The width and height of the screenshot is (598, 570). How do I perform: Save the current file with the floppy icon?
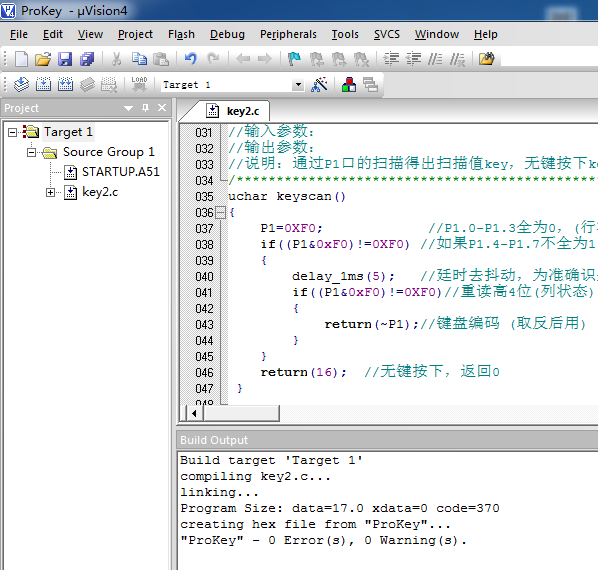(65, 59)
